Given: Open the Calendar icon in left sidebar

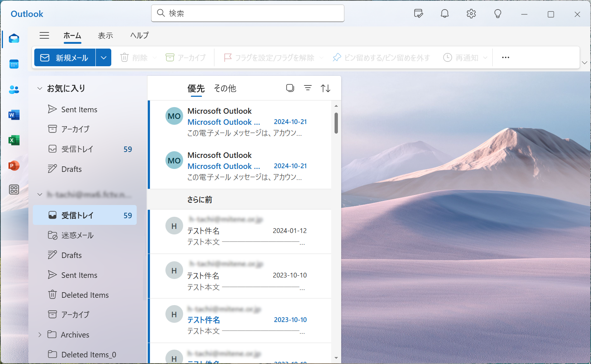Looking at the screenshot, I should tap(14, 64).
